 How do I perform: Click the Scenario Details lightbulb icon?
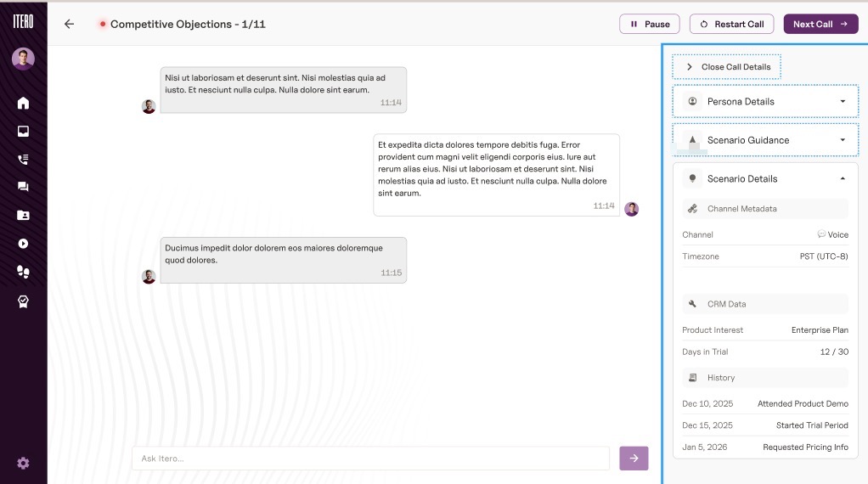692,178
